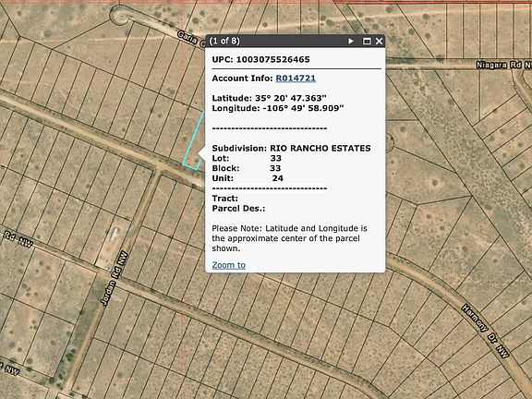Maximize the parcel info popup
Image resolution: width=532 pixels, height=399 pixels.
tap(367, 41)
